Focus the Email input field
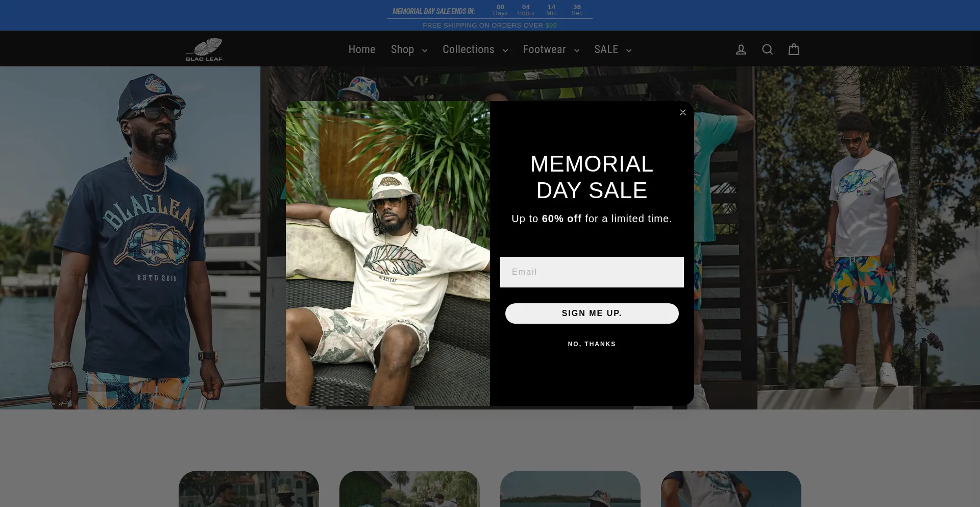 (x=592, y=272)
